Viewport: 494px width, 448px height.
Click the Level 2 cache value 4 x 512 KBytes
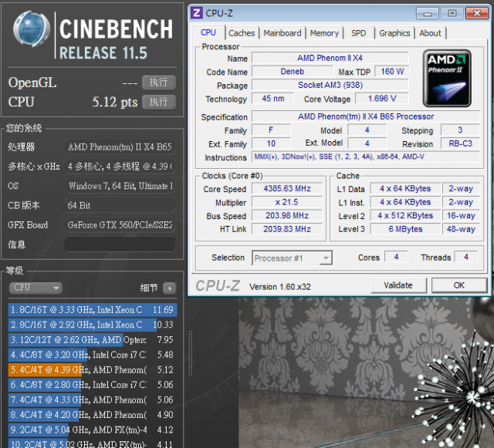405,216
